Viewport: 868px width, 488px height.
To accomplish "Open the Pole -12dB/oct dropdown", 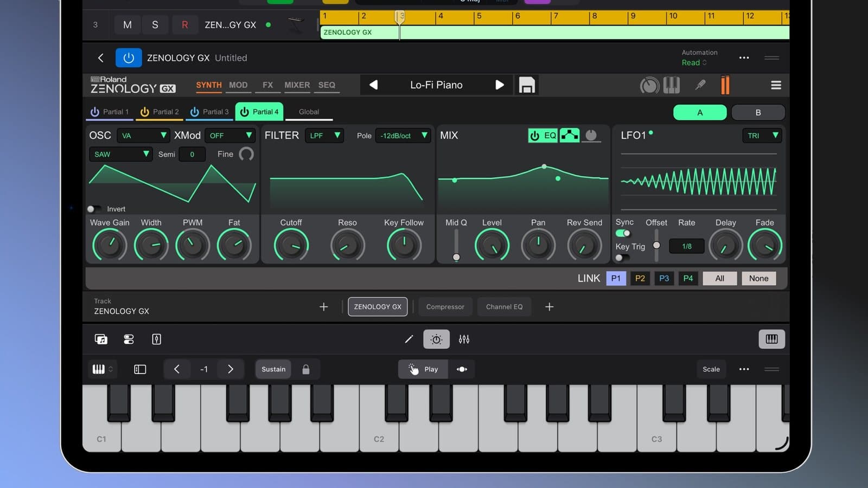I will pyautogui.click(x=403, y=136).
